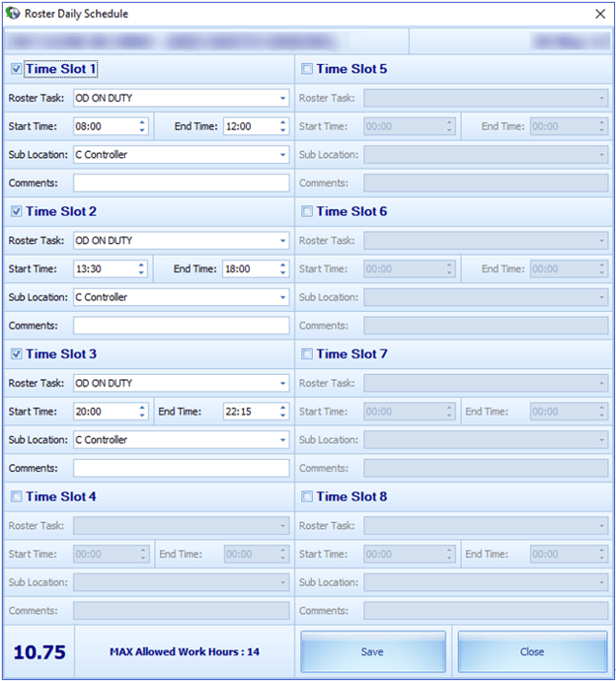Viewport: 616px width, 681px height.
Task: Click the Time Slot 8 Comments field
Action: point(486,611)
